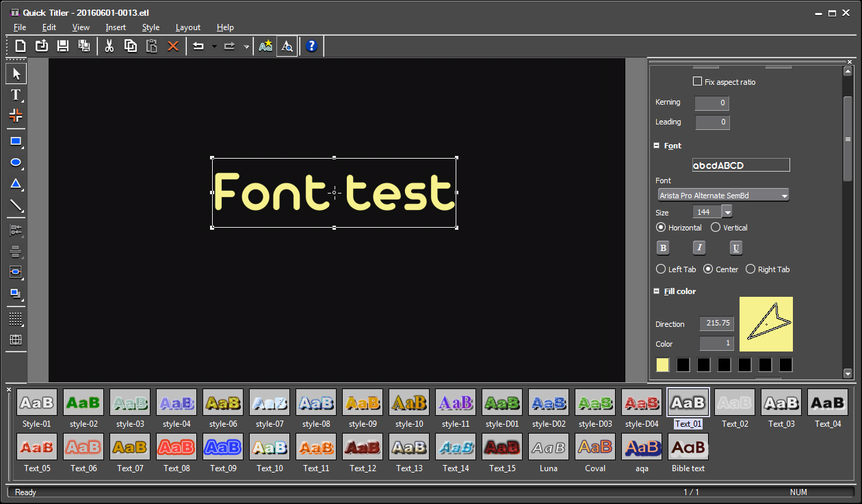
Task: Open the Layout menu
Action: [187, 27]
